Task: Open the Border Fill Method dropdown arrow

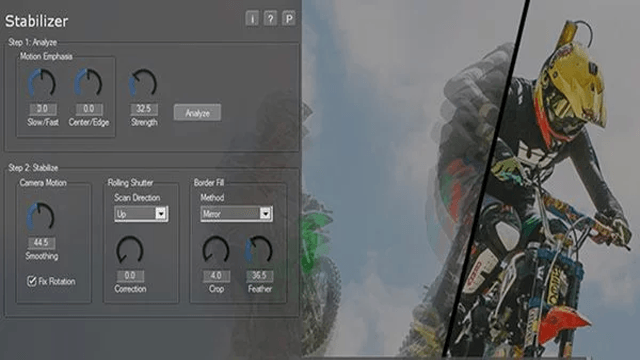Action: coord(265,213)
